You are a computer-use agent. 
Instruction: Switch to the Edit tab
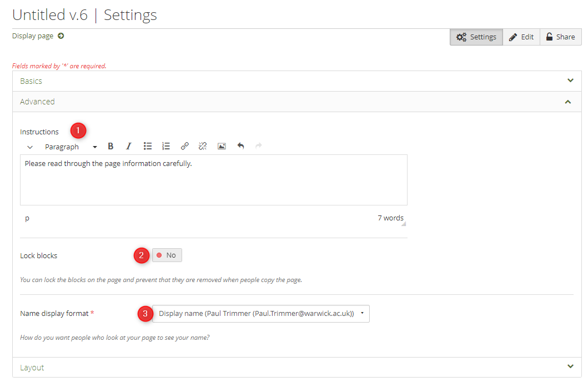[521, 37]
